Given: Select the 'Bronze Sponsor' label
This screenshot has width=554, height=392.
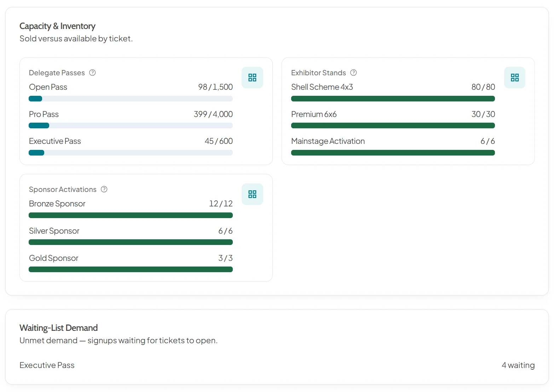Looking at the screenshot, I should point(57,204).
